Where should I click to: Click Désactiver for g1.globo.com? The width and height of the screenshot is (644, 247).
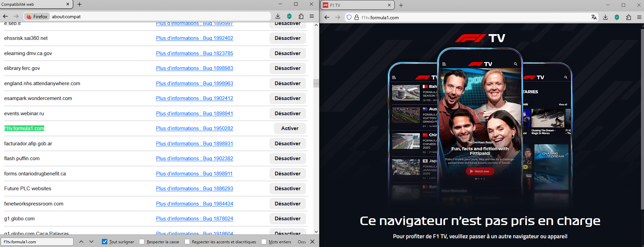[288, 219]
